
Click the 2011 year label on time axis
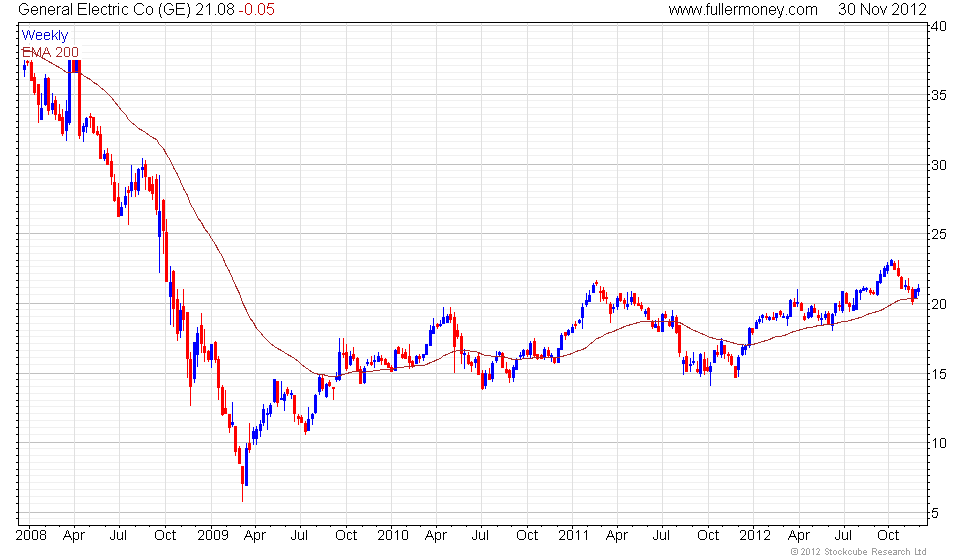pyautogui.click(x=574, y=535)
